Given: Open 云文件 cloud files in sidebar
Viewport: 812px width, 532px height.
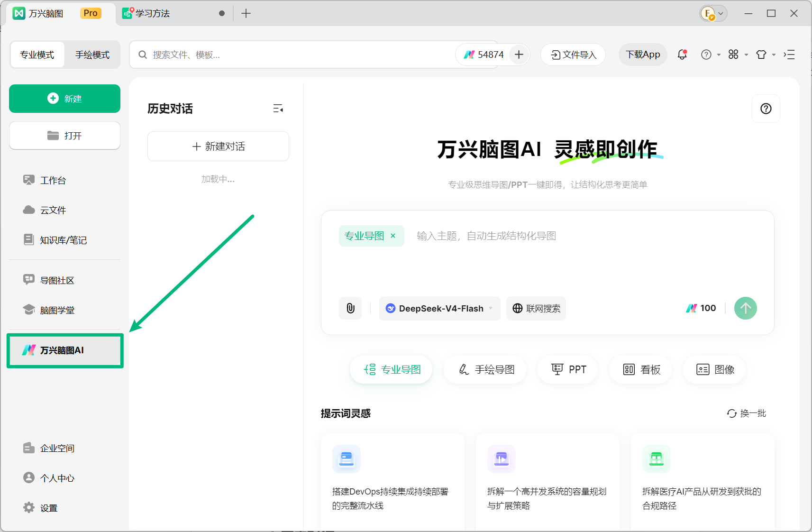Looking at the screenshot, I should click(x=64, y=210).
